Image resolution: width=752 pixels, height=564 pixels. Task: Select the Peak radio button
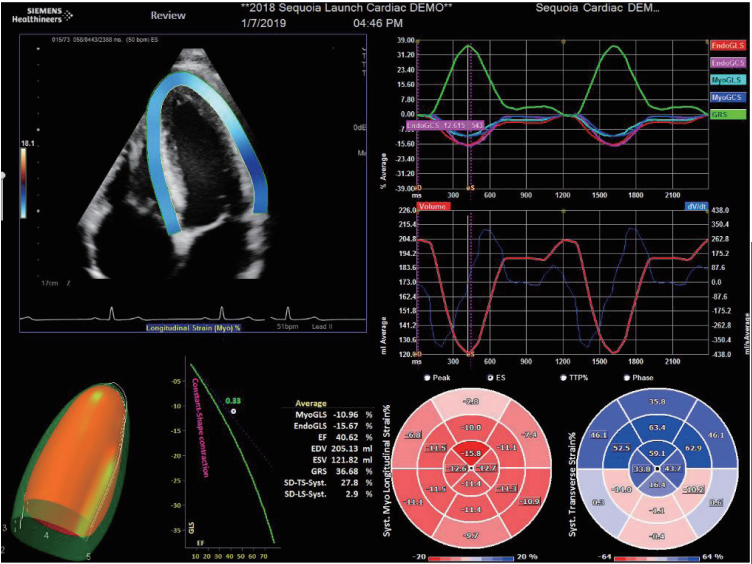[427, 377]
